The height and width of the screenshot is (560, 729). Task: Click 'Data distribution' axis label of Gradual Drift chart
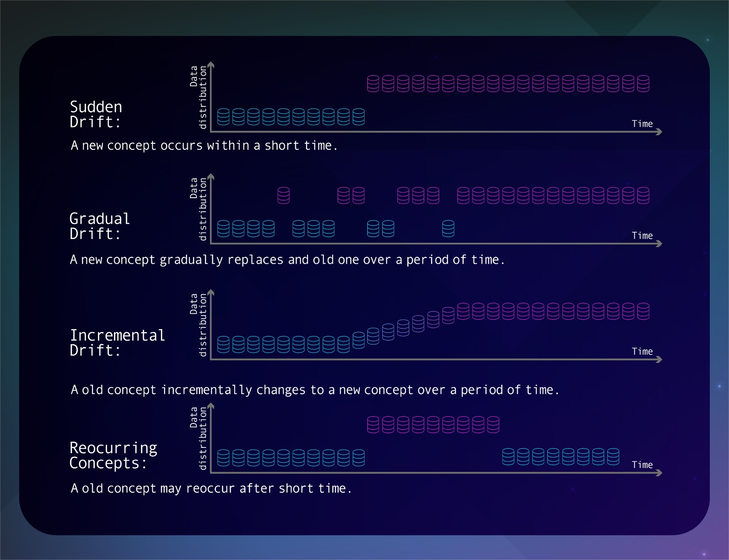[x=198, y=209]
